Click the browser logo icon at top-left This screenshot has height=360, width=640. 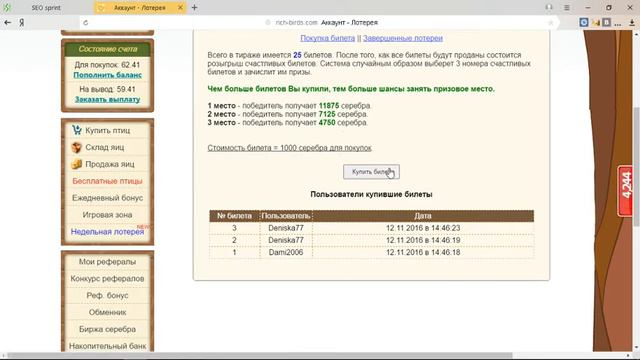coord(7,8)
